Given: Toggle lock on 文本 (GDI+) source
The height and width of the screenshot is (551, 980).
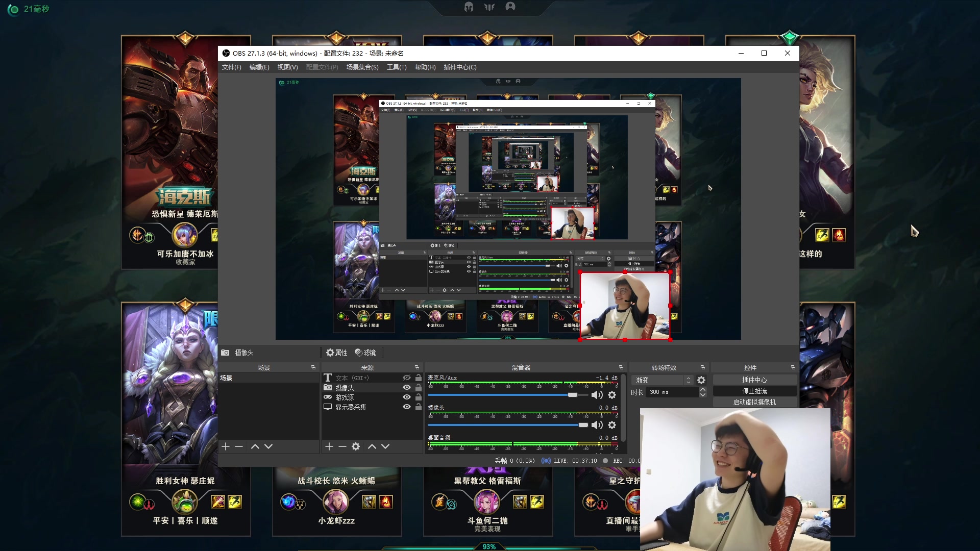Looking at the screenshot, I should (x=419, y=378).
